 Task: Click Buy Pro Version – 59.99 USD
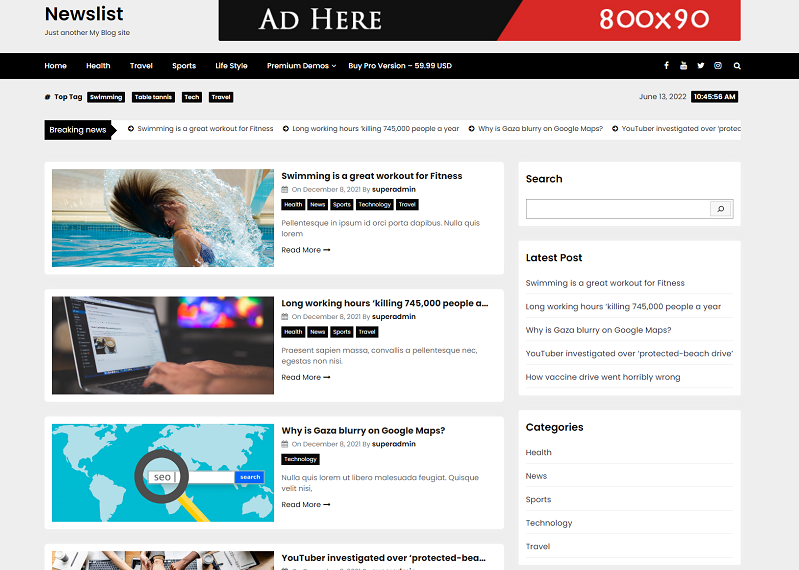400,66
